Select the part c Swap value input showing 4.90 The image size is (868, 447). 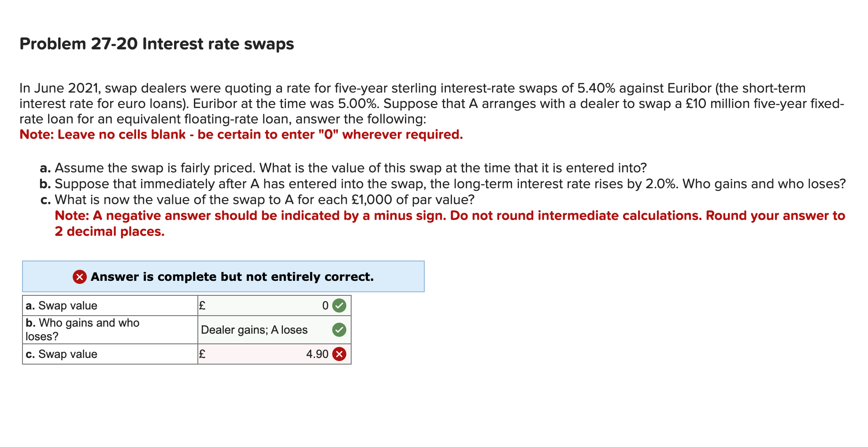(273, 354)
